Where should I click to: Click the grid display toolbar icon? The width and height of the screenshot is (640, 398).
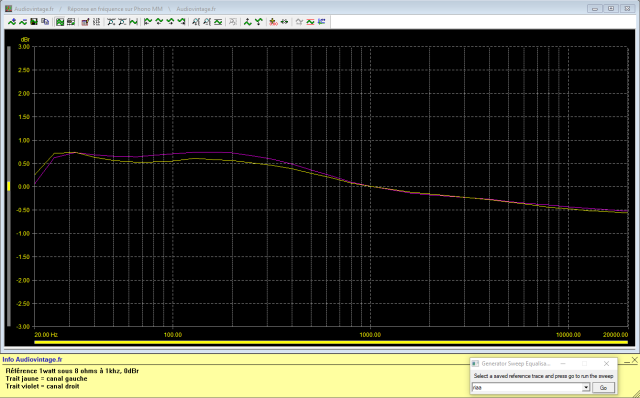tap(96, 22)
